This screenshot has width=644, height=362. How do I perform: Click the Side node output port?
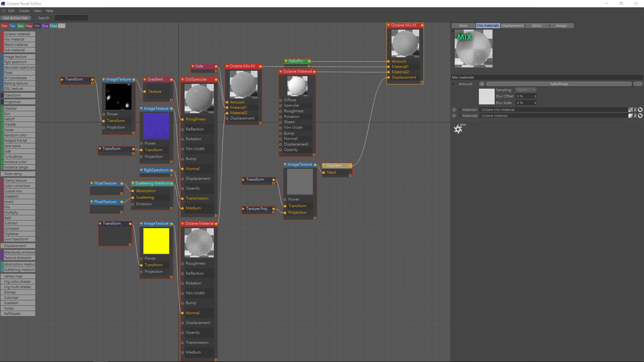pos(216,66)
